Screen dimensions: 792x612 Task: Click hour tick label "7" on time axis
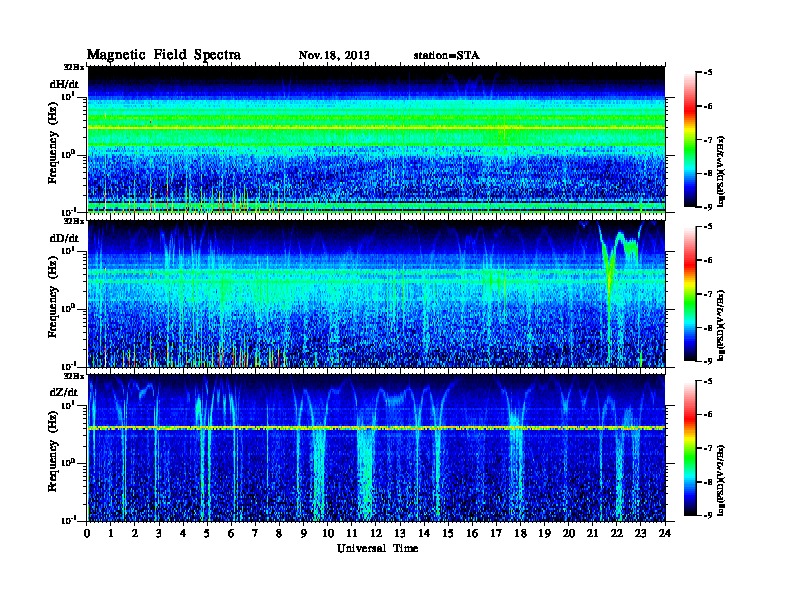(256, 533)
